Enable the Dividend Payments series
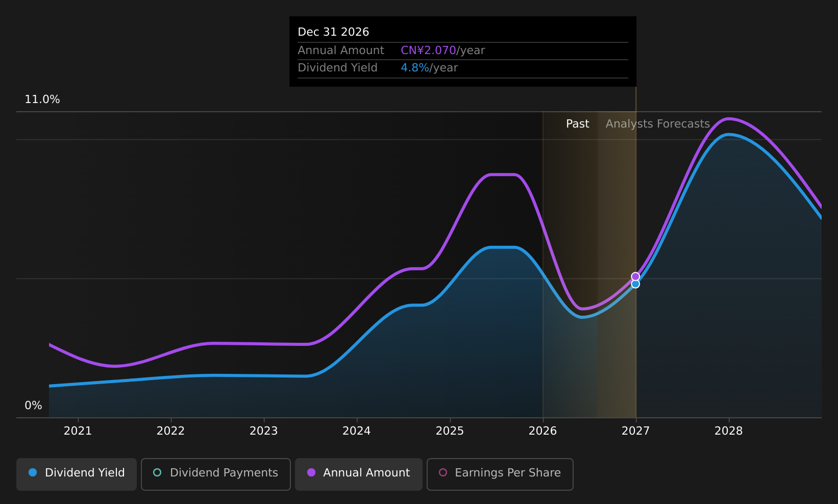 tap(216, 474)
